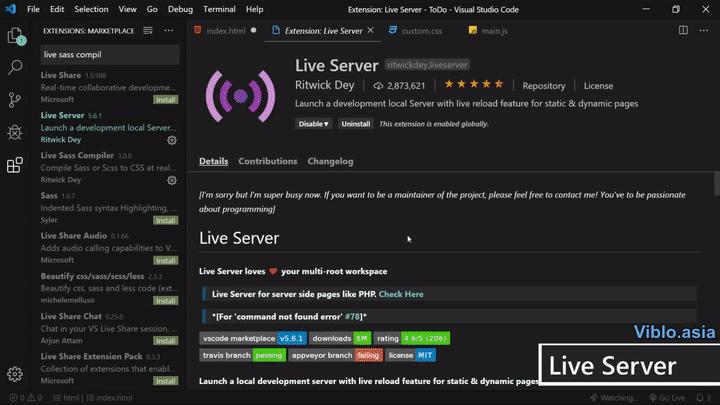Close the Extension: Live Server tab
This screenshot has height=405, width=720.
coord(371,30)
